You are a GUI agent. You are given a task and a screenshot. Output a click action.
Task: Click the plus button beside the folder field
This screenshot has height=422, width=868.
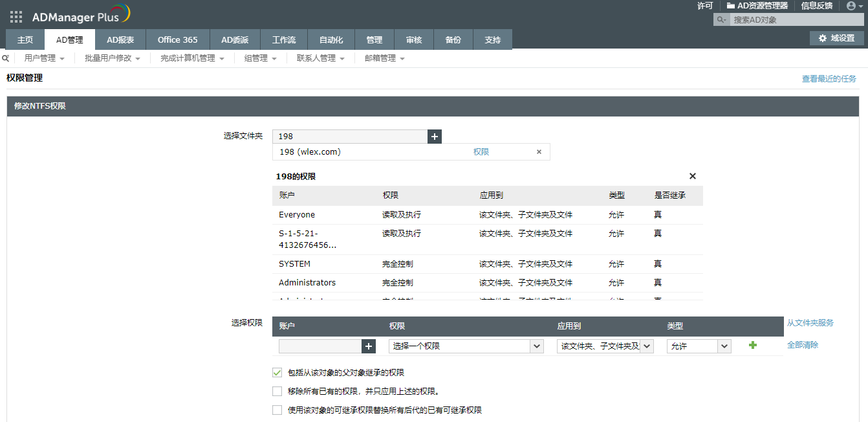pyautogui.click(x=435, y=137)
